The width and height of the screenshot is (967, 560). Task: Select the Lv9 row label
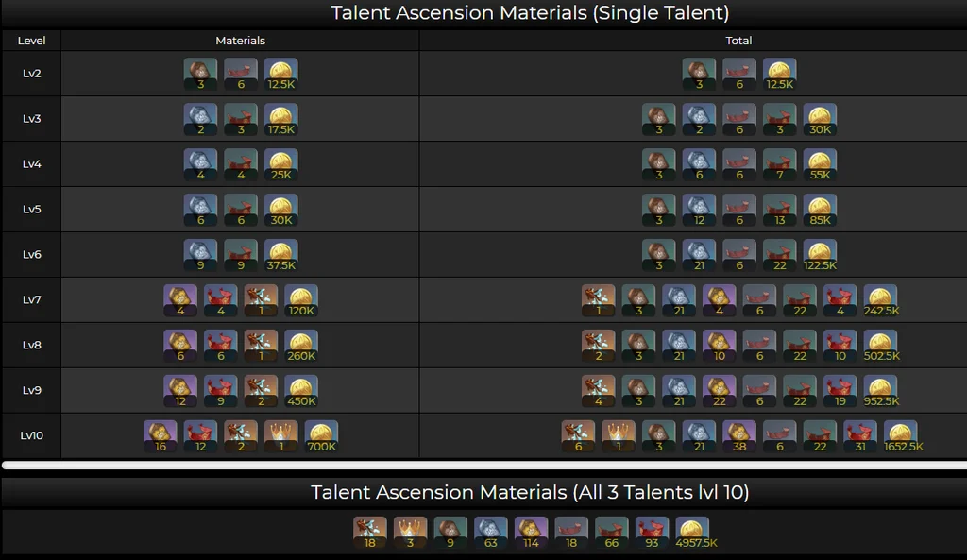pyautogui.click(x=31, y=390)
